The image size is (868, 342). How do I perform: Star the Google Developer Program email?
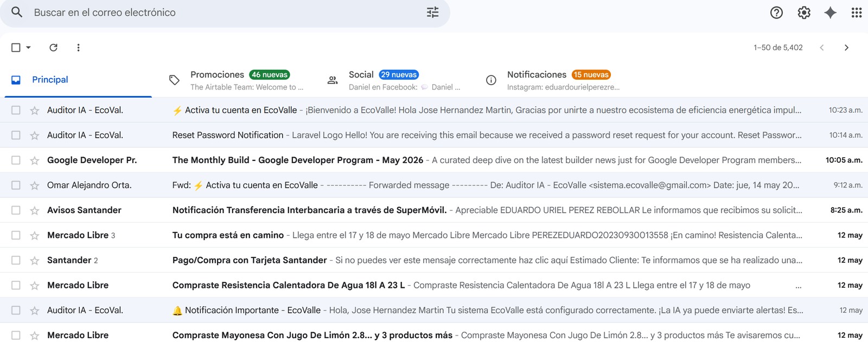click(x=35, y=160)
